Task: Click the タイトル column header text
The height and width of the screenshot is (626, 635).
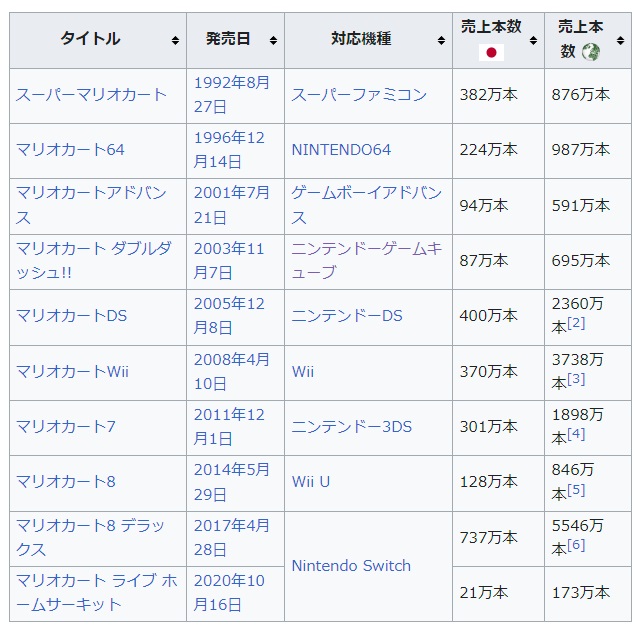Action: coord(90,39)
